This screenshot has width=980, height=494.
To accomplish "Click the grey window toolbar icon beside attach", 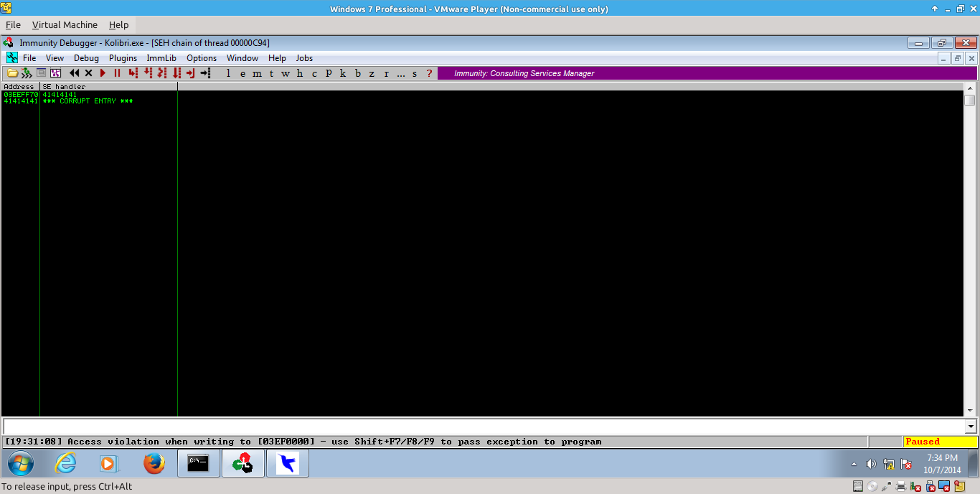I will (41, 73).
